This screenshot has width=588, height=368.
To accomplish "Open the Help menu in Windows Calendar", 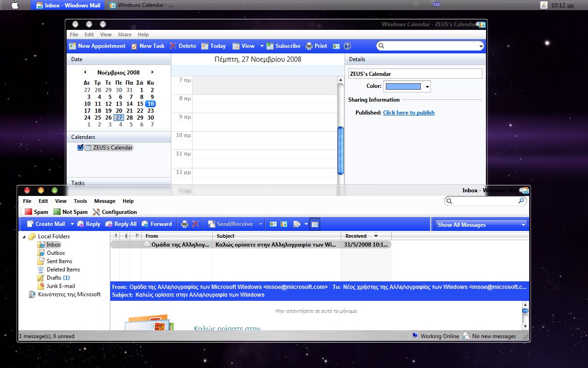I will pyautogui.click(x=143, y=34).
